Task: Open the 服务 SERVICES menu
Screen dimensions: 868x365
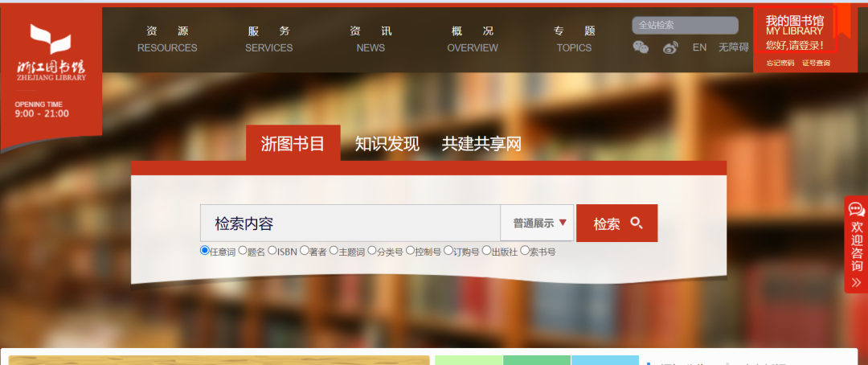Action: 268,39
